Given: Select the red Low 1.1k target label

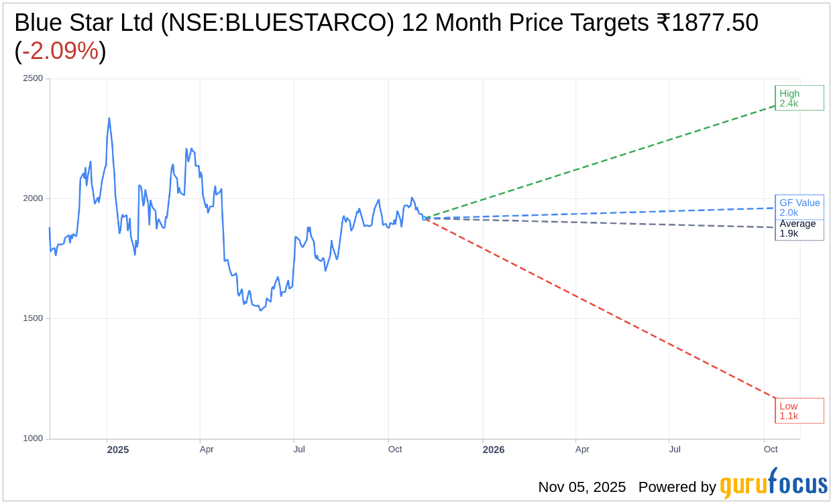Looking at the screenshot, I should pos(799,410).
